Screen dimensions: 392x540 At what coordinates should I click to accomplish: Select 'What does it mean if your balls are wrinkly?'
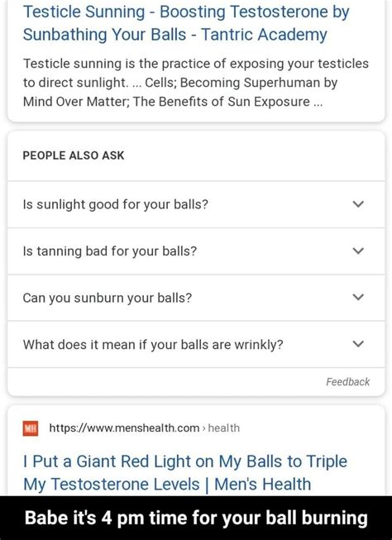(153, 344)
